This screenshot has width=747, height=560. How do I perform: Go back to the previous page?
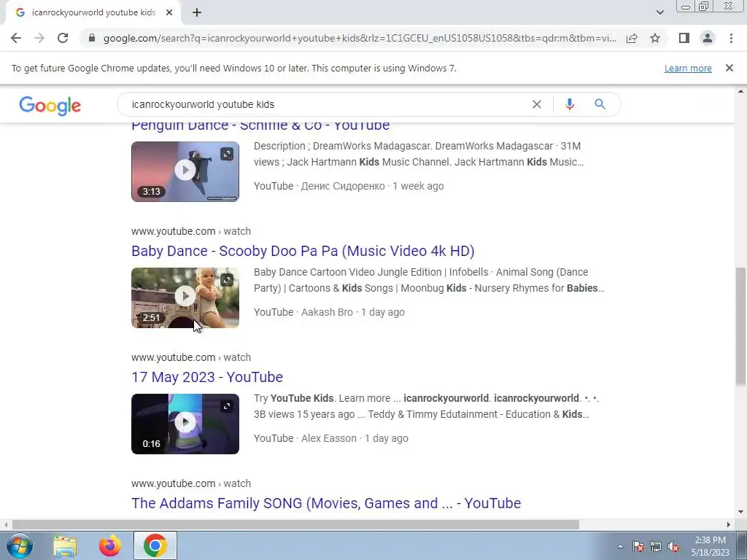point(16,38)
